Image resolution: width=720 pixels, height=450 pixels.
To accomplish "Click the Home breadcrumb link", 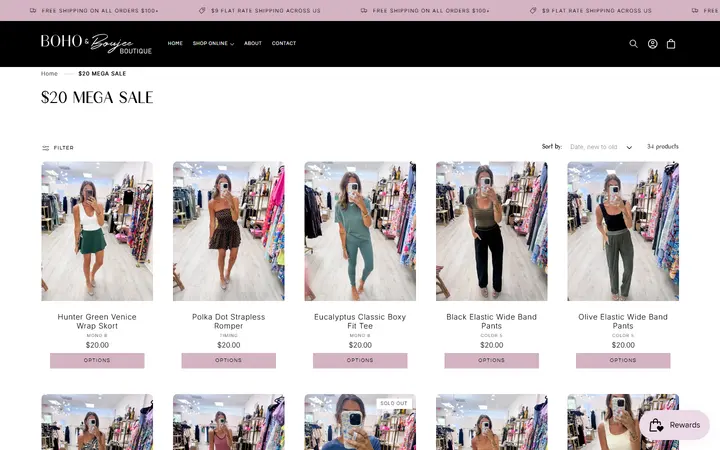I will pos(49,73).
